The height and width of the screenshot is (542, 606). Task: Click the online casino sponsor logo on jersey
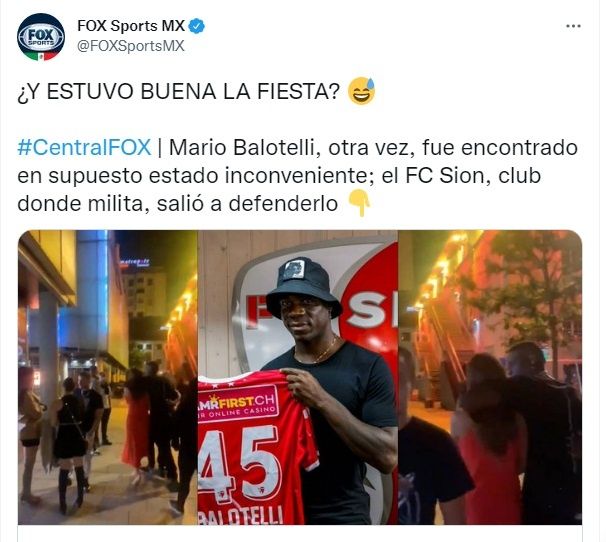[x=238, y=405]
